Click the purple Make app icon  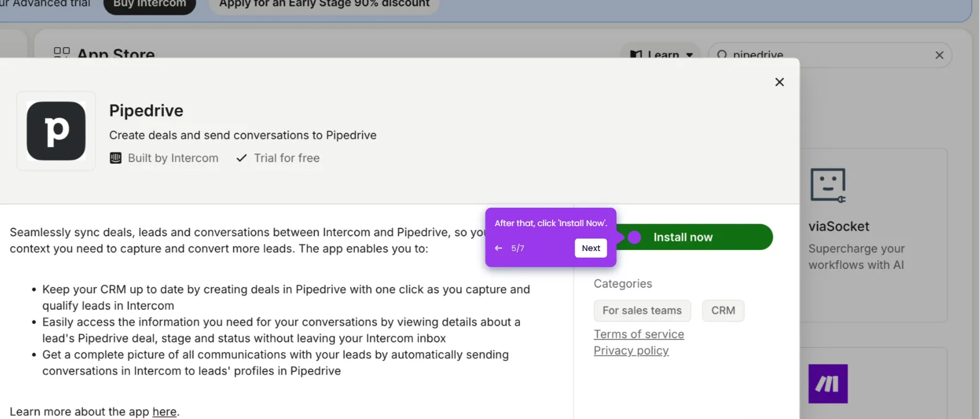828,384
